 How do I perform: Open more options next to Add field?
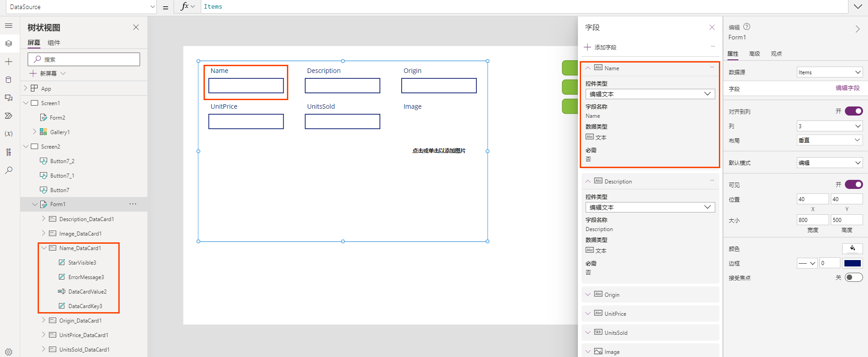point(713,46)
